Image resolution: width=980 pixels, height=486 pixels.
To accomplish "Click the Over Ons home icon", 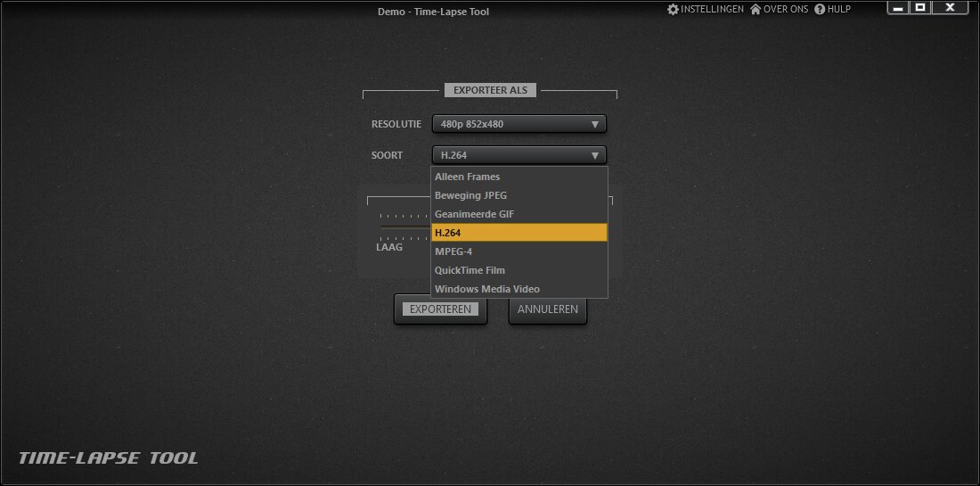I will pyautogui.click(x=755, y=10).
